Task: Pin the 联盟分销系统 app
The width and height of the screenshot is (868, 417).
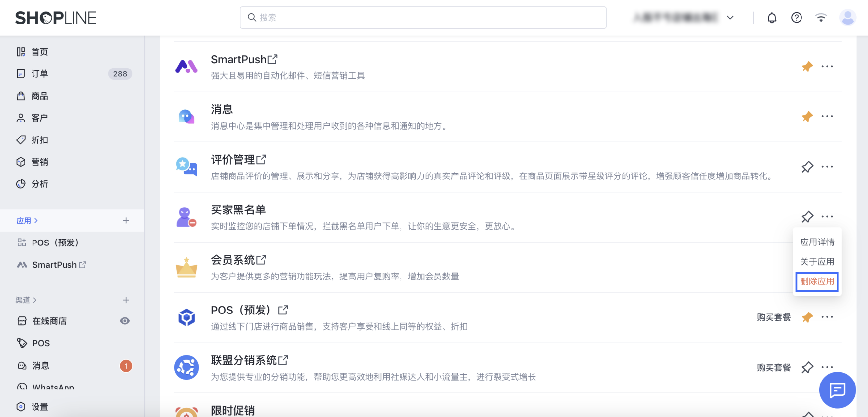Action: (x=807, y=368)
